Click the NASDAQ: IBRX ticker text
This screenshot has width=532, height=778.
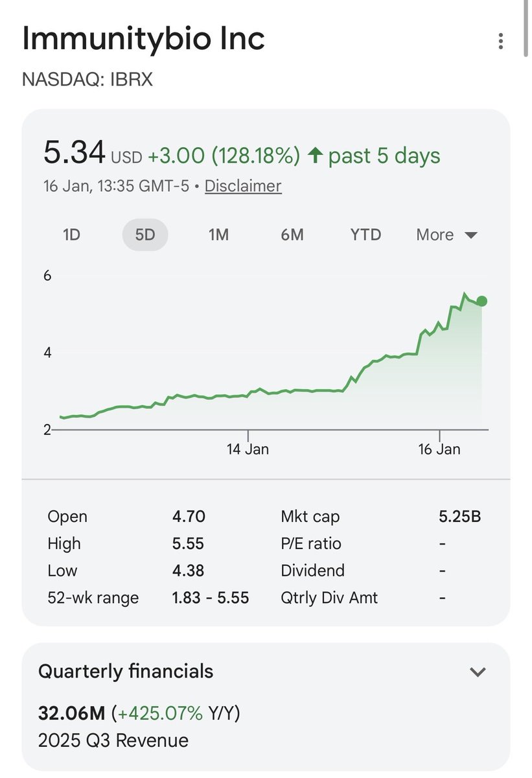click(87, 79)
